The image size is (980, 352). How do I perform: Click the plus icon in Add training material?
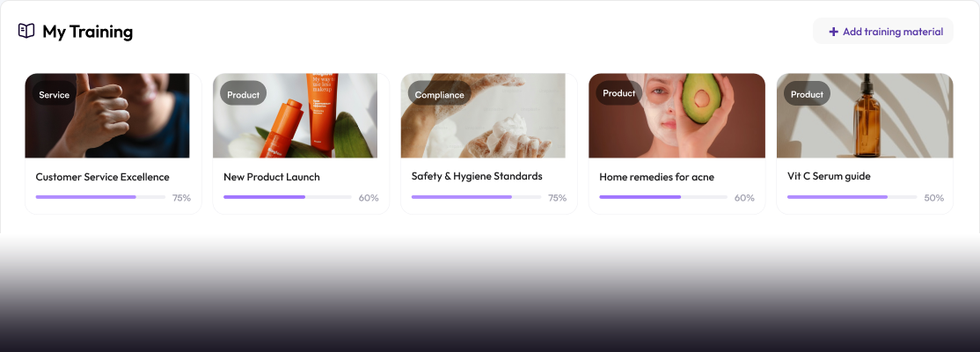(x=833, y=32)
